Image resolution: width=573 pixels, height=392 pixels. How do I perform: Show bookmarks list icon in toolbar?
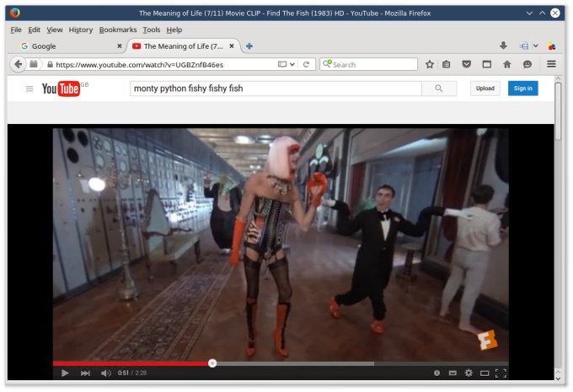coord(447,64)
